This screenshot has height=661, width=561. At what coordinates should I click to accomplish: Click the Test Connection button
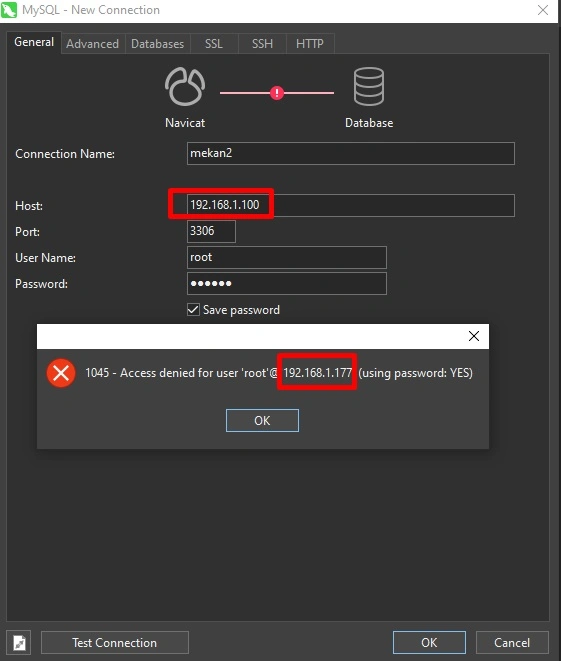[115, 643]
